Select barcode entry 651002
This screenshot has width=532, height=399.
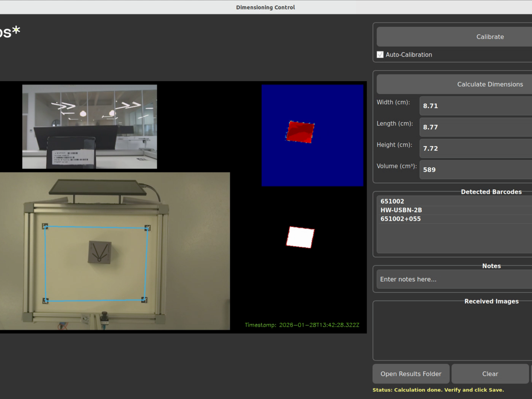(392, 201)
